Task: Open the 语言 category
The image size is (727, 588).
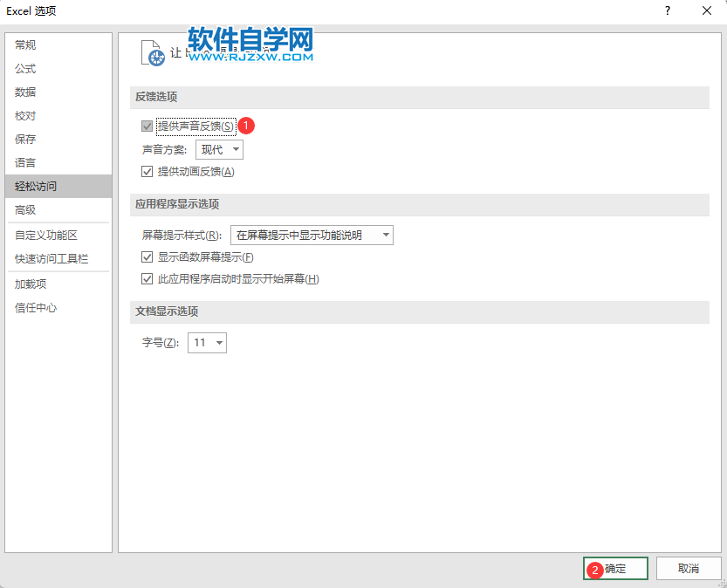Action: coord(58,162)
